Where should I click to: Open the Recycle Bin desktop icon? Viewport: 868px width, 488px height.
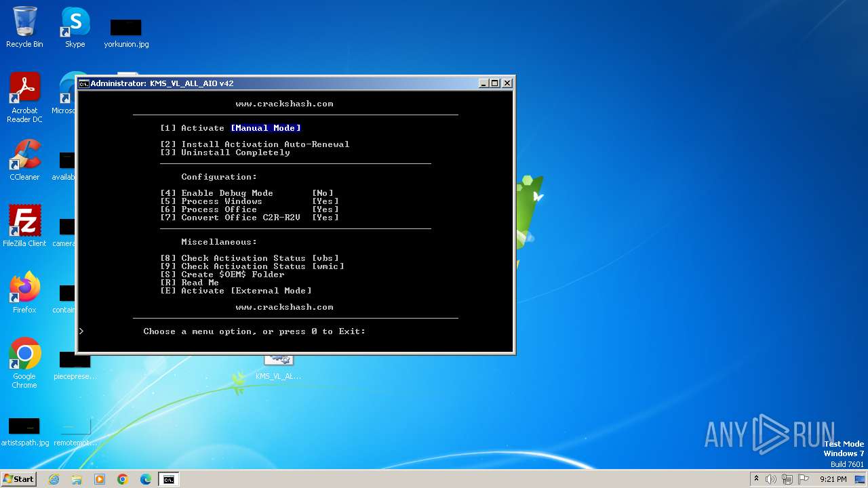coord(24,27)
